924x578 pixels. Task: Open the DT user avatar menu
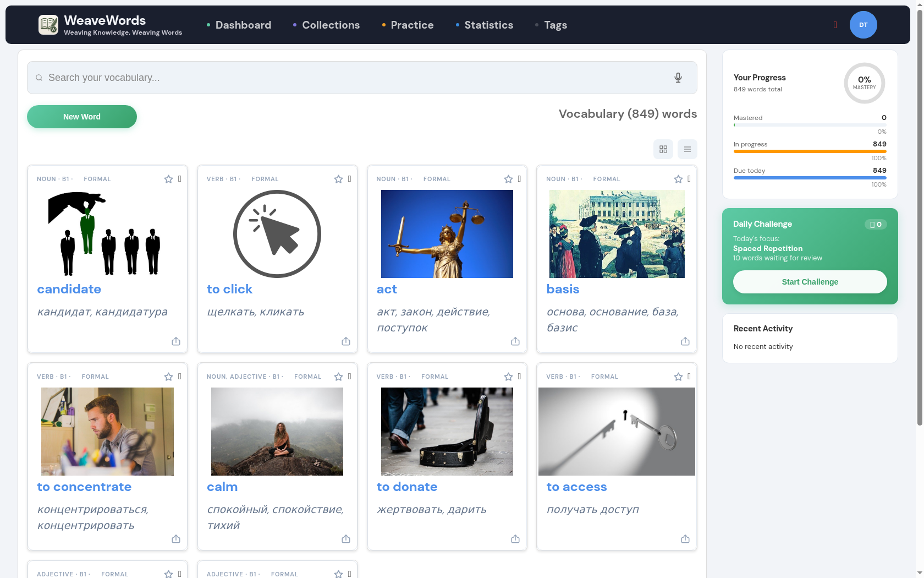(863, 25)
